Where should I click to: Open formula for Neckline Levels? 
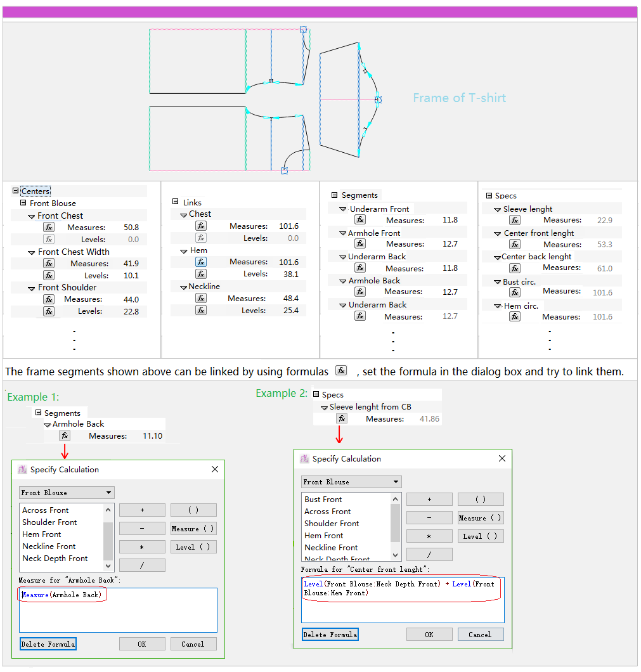[x=201, y=310]
